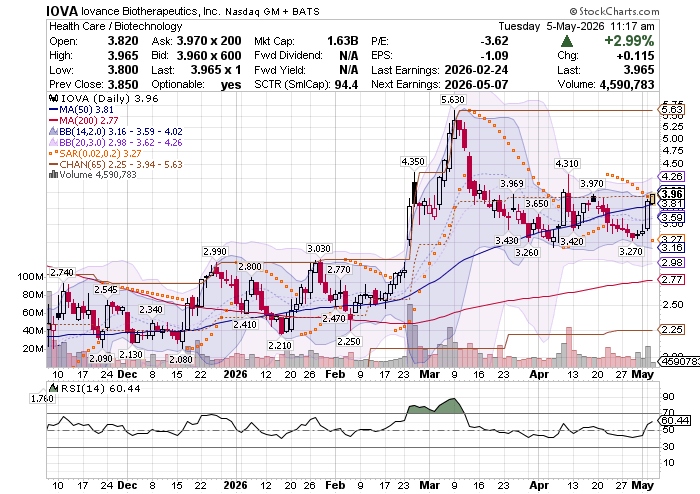Click the 2.090 low price annotation
This screenshot has height=494, width=700.
click(101, 358)
